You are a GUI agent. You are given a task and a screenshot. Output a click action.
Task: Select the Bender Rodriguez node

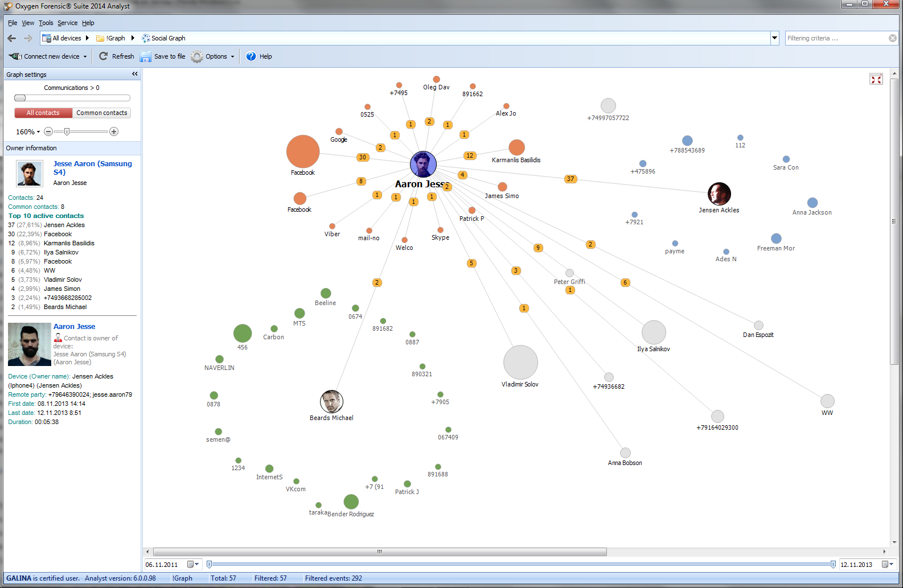pyautogui.click(x=351, y=501)
